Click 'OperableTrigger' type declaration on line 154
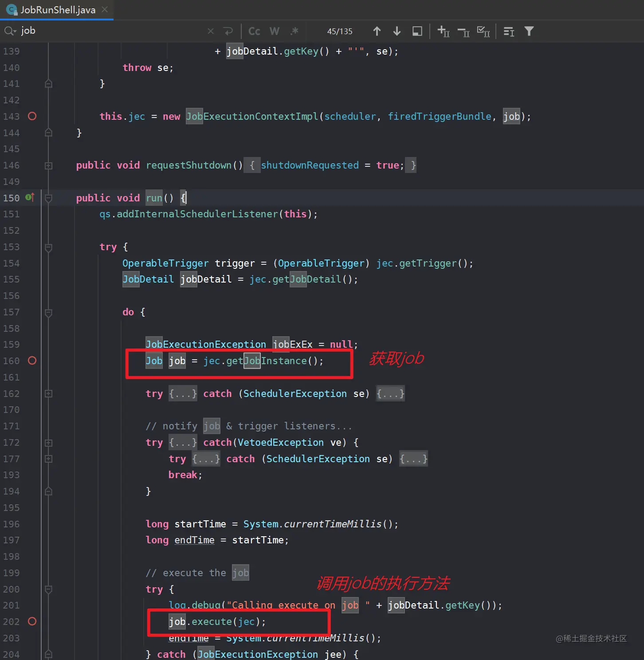644x660 pixels. click(165, 263)
